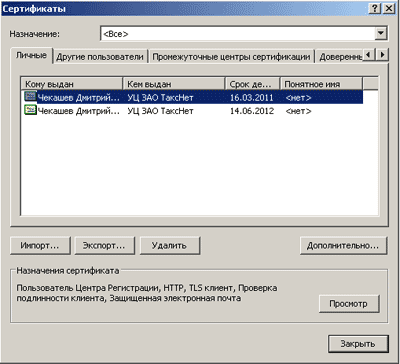This screenshot has height=364, width=400.
Task: Switch to the Личные tab
Action: (31, 56)
